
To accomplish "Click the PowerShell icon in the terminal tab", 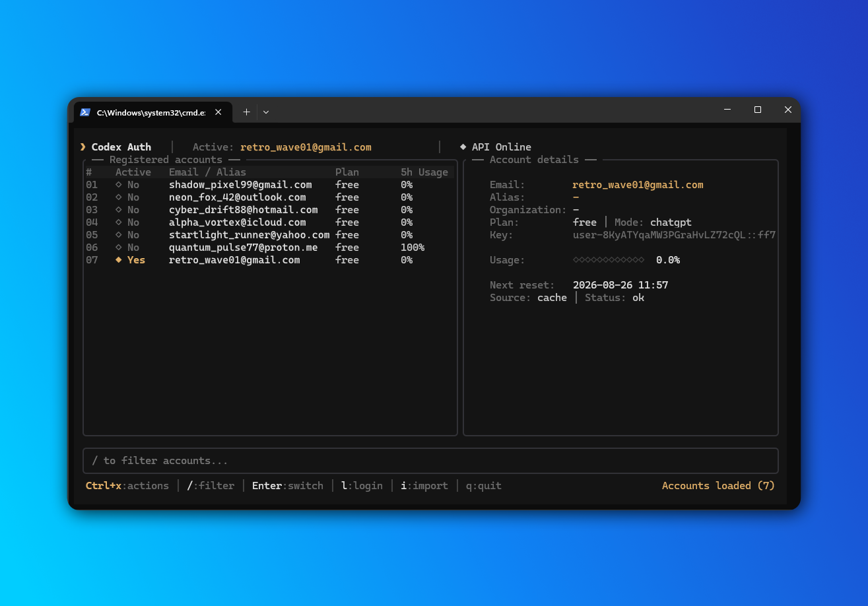I will (85, 112).
